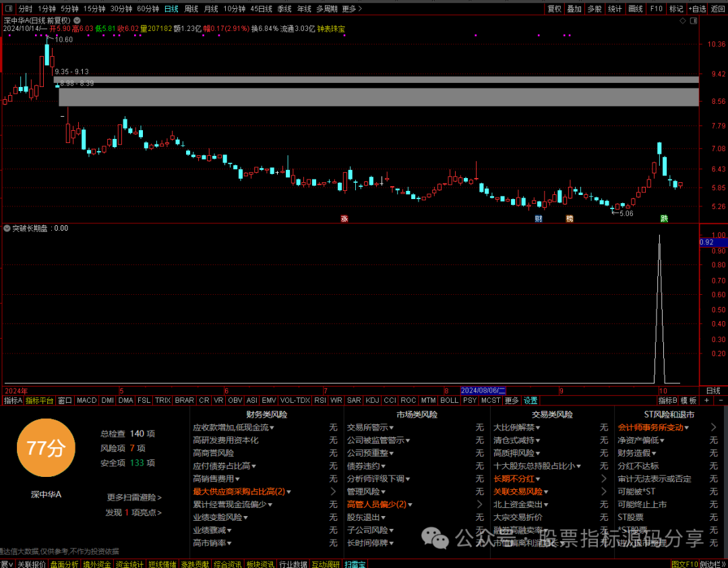
Task: Expand the 侧边栏 double arrow
Action: pos(712,564)
